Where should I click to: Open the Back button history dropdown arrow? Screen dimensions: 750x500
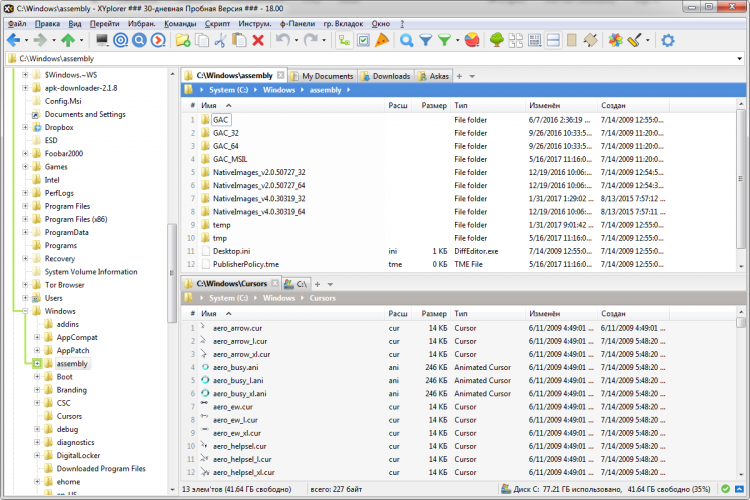[x=26, y=41]
